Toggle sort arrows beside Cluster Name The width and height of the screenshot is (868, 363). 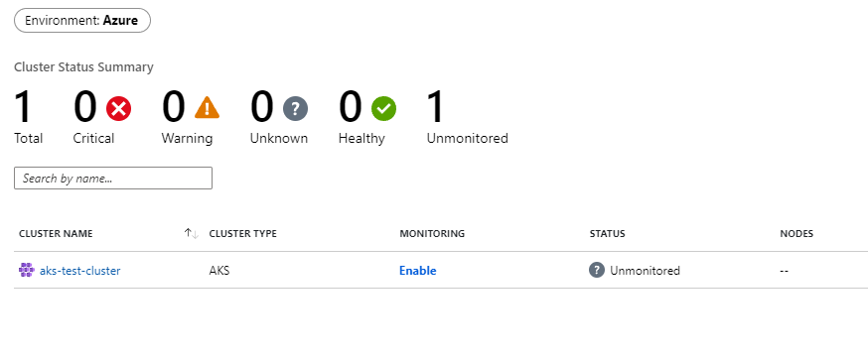192,234
